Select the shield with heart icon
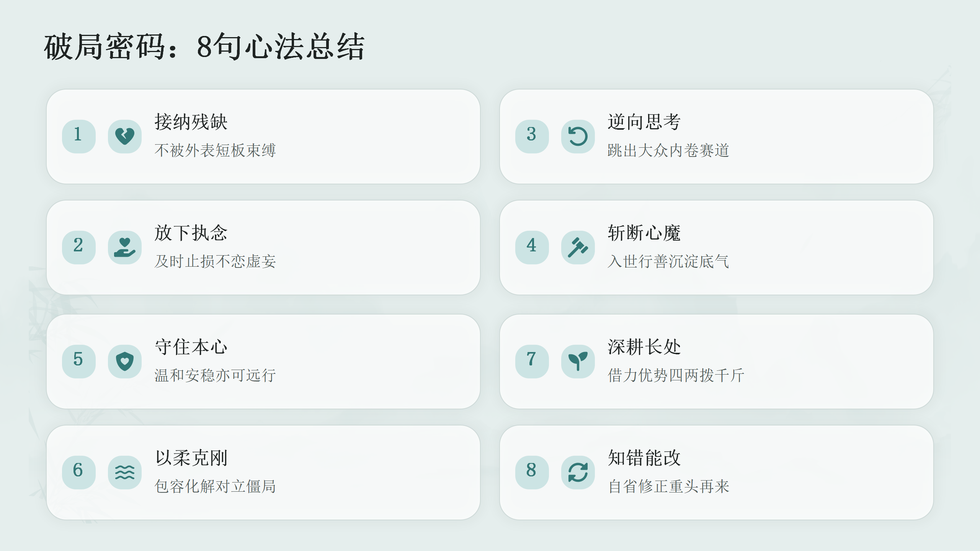 coord(125,361)
